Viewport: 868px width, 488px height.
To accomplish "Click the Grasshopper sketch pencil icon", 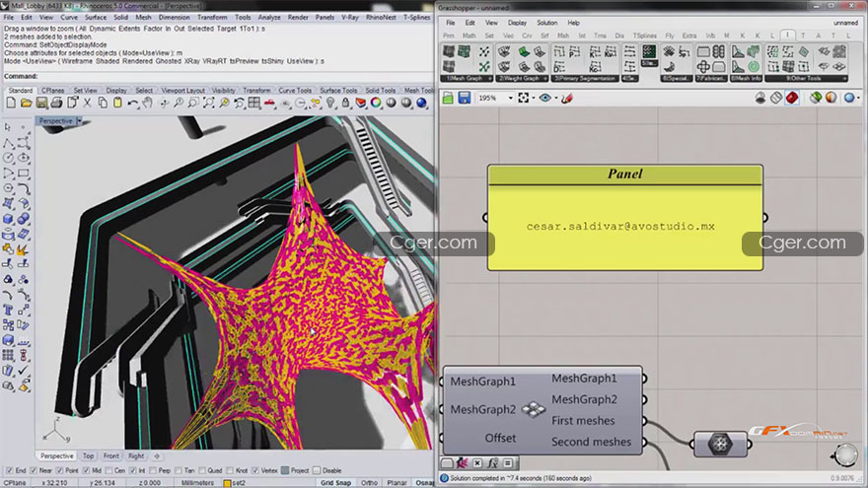I will (x=567, y=99).
